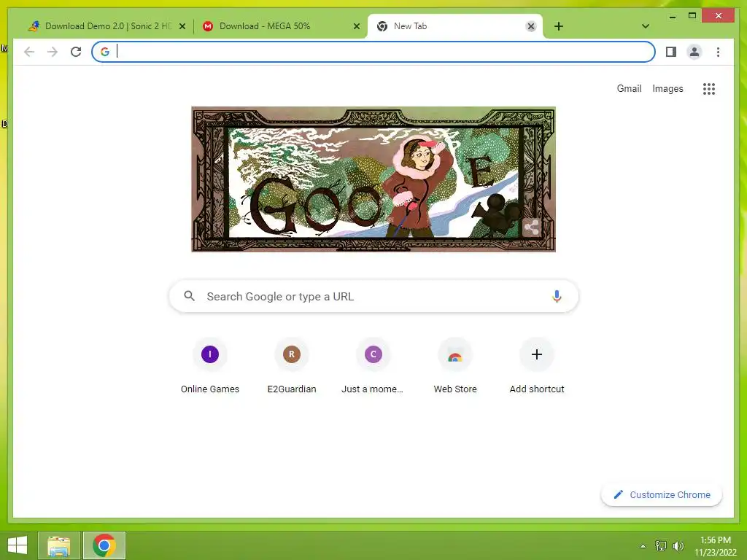Show hidden system tray icons
The width and height of the screenshot is (747, 560).
coord(643,545)
